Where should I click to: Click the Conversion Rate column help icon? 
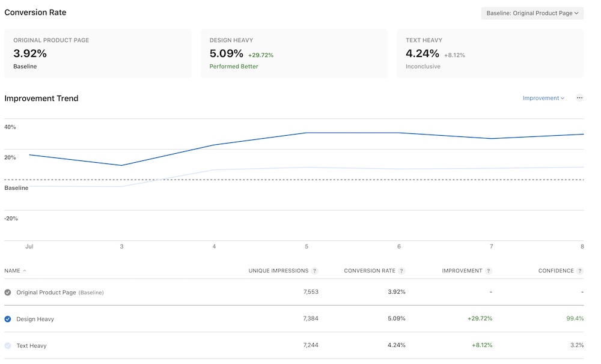point(401,270)
